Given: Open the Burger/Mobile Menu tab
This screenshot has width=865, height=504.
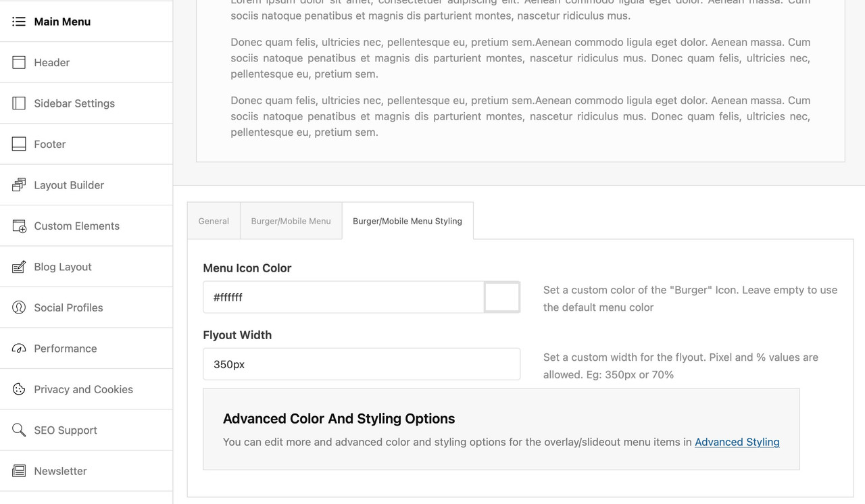Looking at the screenshot, I should click(291, 221).
